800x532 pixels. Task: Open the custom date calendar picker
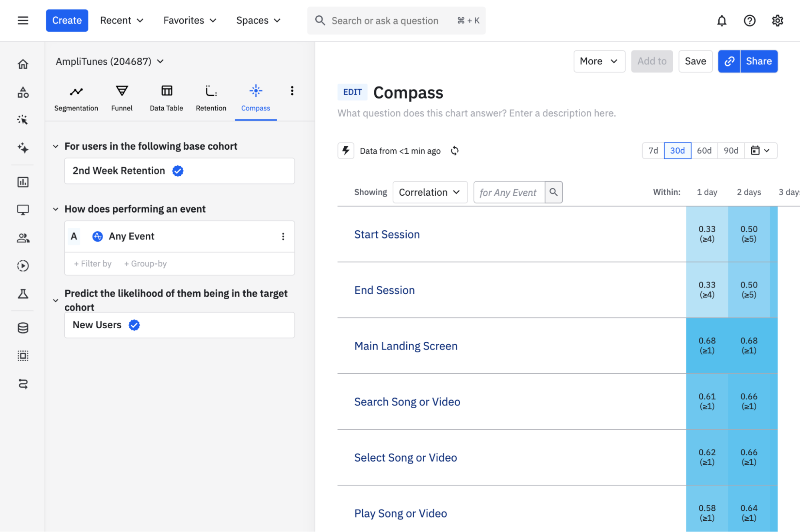pos(760,151)
